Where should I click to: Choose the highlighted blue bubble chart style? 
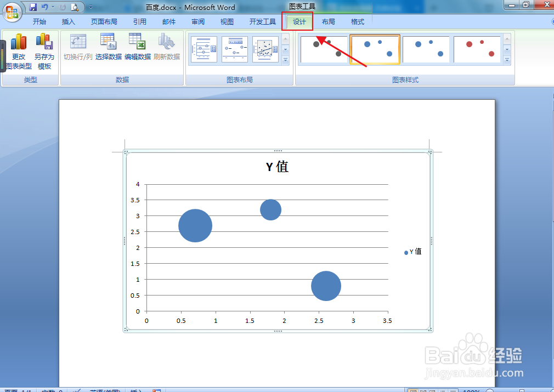(375, 49)
